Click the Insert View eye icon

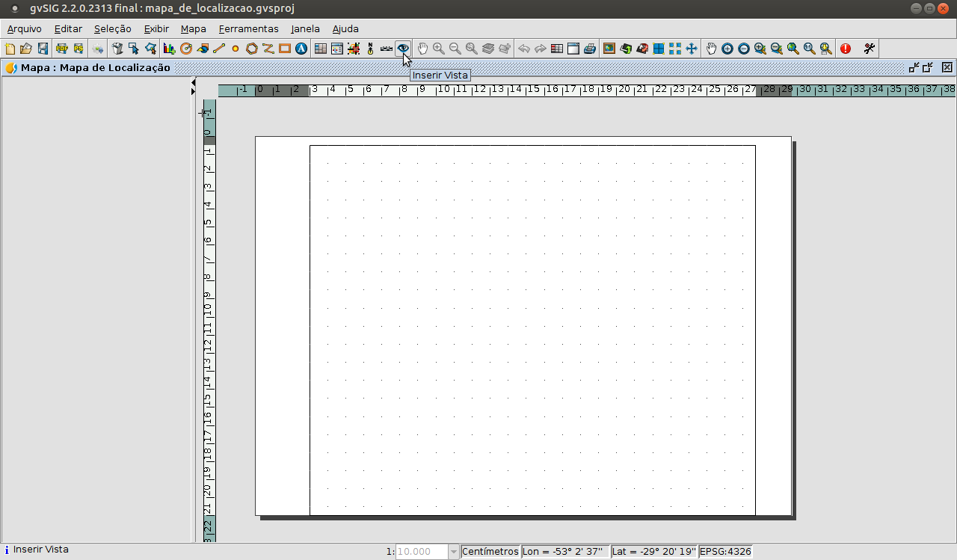click(x=403, y=49)
